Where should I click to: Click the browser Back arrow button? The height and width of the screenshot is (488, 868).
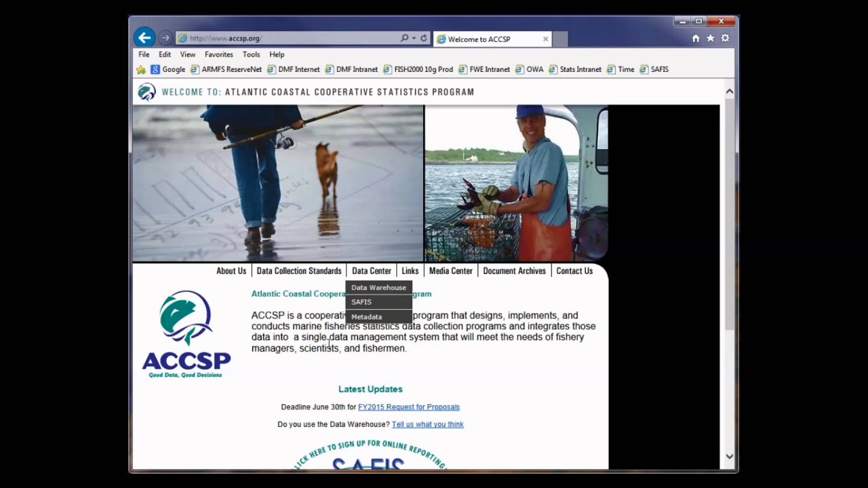click(144, 37)
